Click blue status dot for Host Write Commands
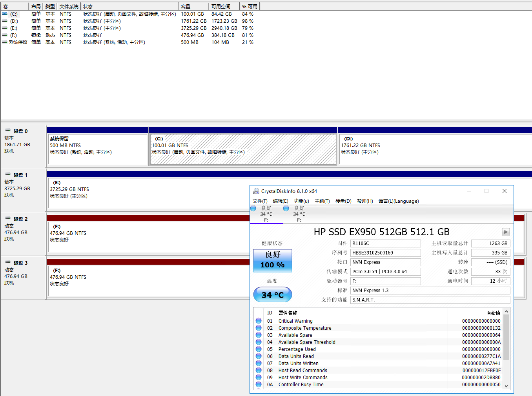 click(x=259, y=377)
